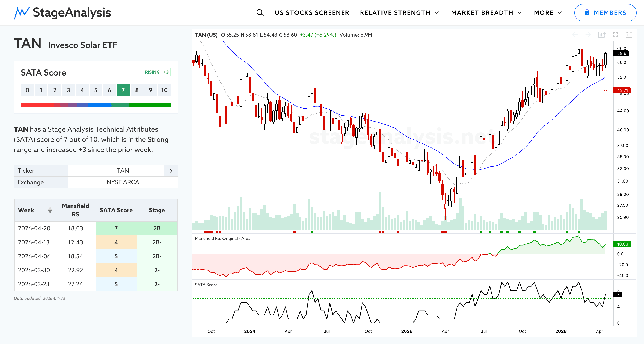Click the ticker TAN chevron arrow
This screenshot has height=344, width=644.
[171, 171]
